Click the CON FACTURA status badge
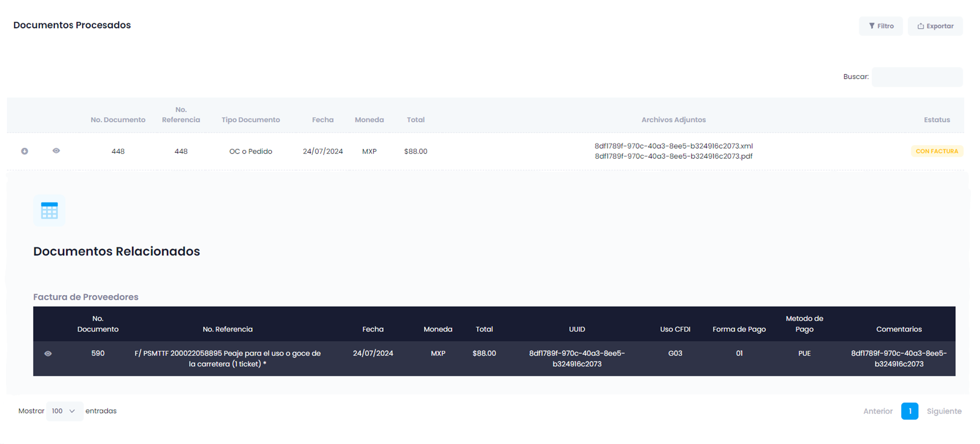This screenshot has height=444, width=980. tap(936, 151)
